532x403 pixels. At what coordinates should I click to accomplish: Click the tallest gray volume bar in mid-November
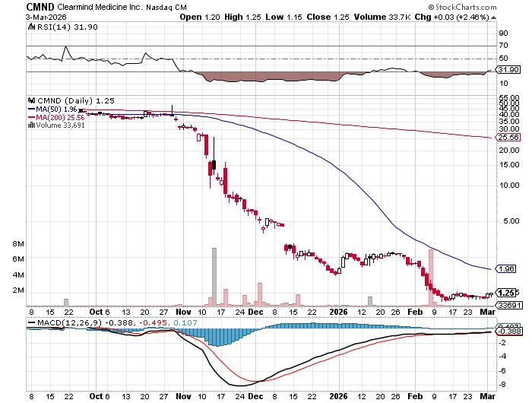214,277
